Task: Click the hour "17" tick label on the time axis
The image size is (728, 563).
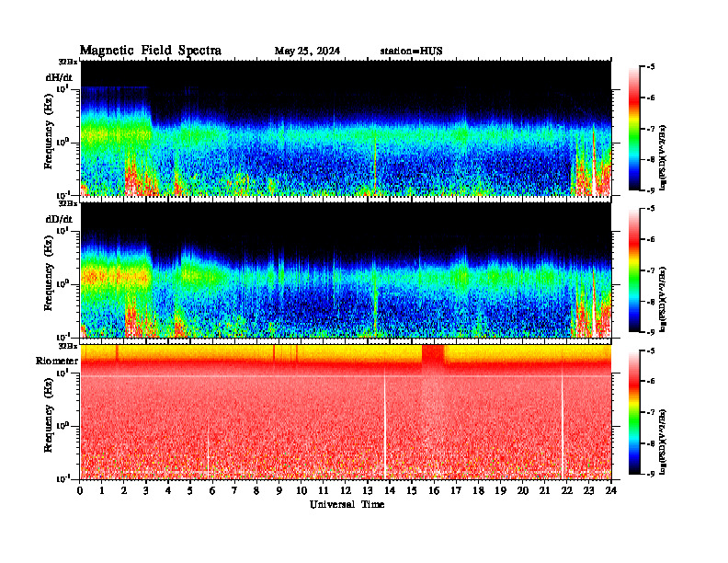Action: pyautogui.click(x=456, y=490)
